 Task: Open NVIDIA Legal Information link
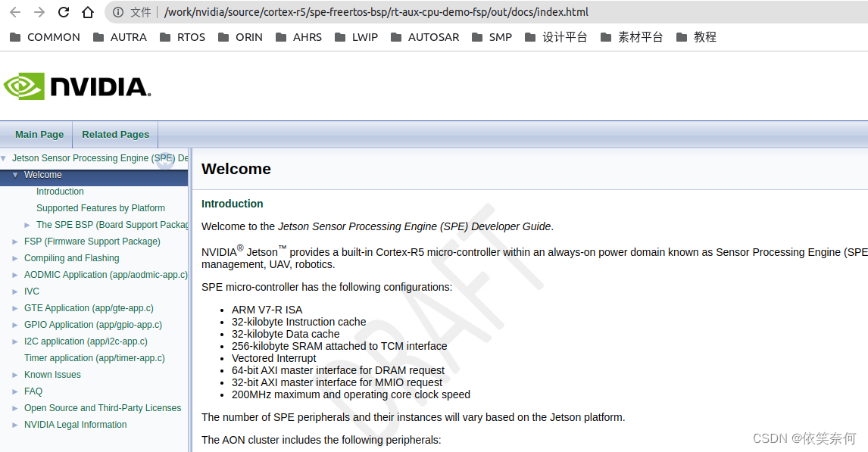(75, 424)
